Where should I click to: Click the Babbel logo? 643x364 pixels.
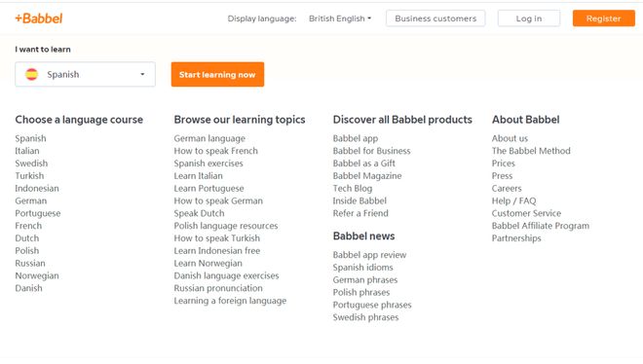pyautogui.click(x=39, y=18)
